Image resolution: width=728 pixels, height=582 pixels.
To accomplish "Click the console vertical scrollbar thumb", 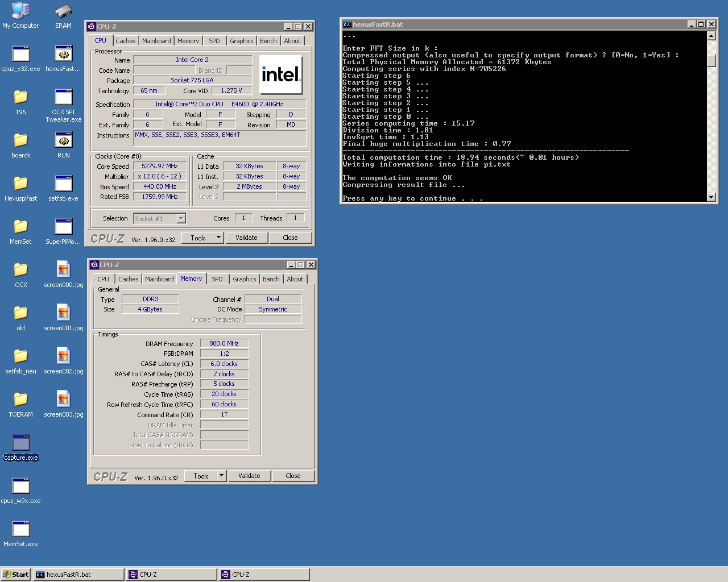I will pyautogui.click(x=711, y=60).
